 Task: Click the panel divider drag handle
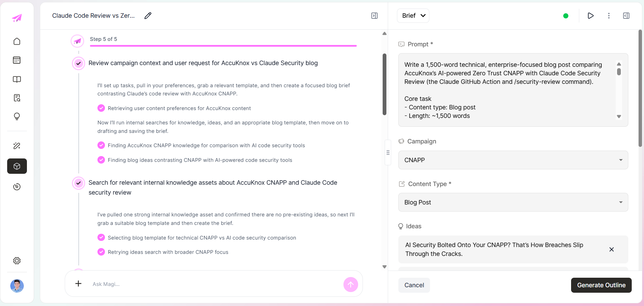[x=388, y=153]
